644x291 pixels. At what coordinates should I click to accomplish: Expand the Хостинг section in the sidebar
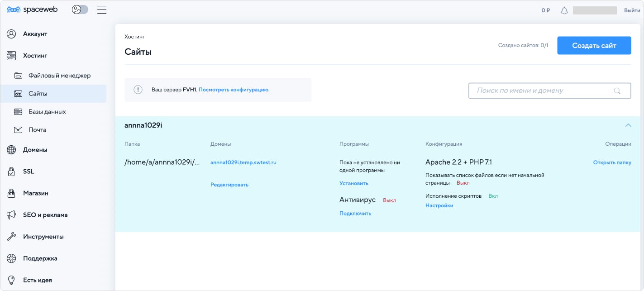(x=35, y=55)
